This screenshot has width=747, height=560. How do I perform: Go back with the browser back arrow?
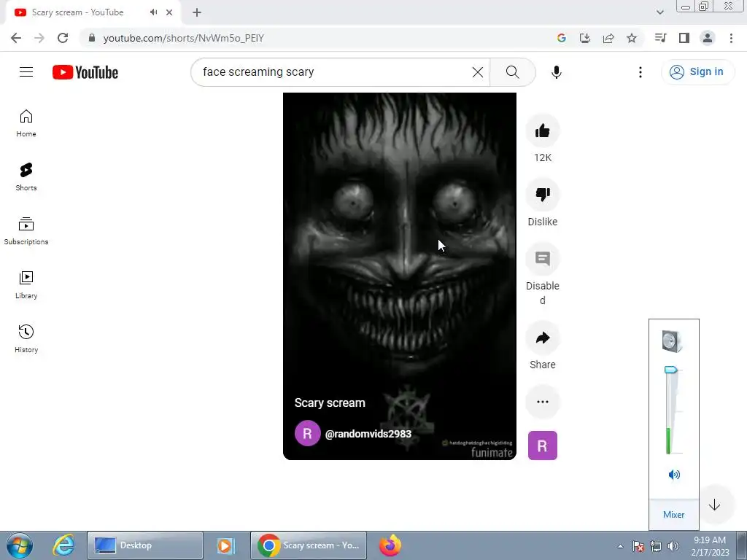click(16, 38)
